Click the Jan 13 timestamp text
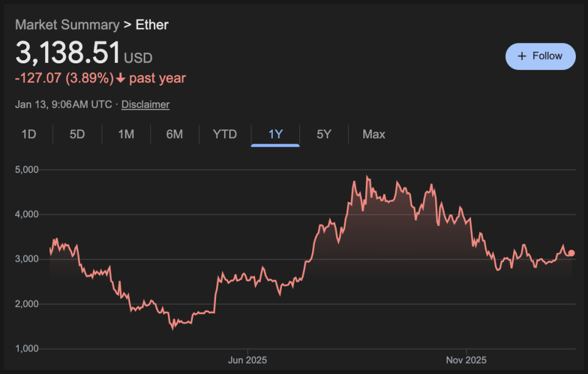The width and height of the screenshot is (588, 374). click(x=63, y=104)
